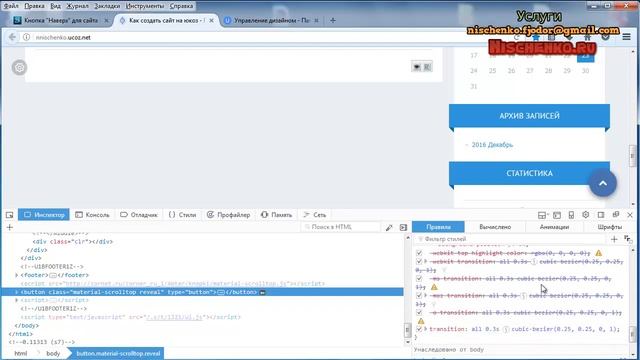Click the add new CSS rule plus

[x=614, y=239]
